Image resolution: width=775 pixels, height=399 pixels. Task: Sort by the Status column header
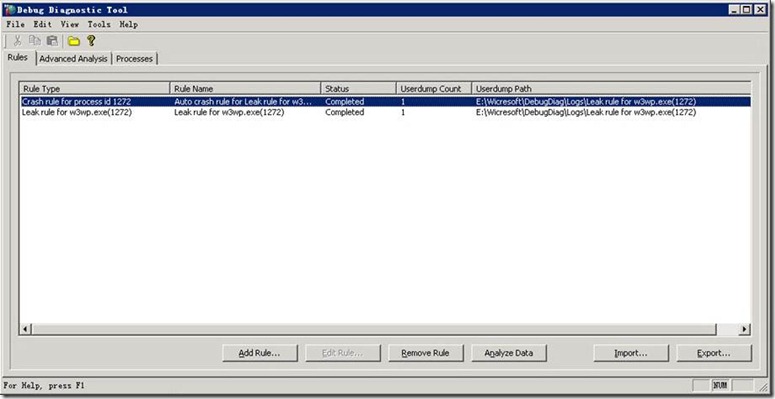[x=359, y=89]
